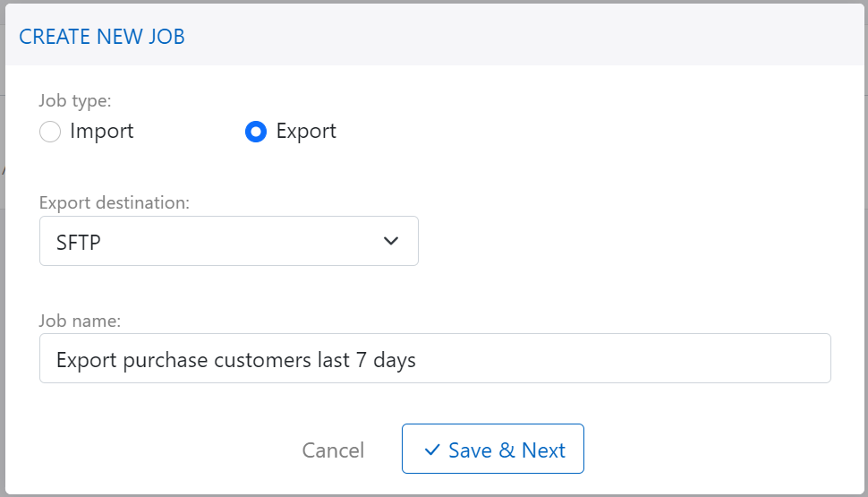Click the CREATE NEW JOB dialog title
The width and height of the screenshot is (868, 497).
click(x=102, y=37)
